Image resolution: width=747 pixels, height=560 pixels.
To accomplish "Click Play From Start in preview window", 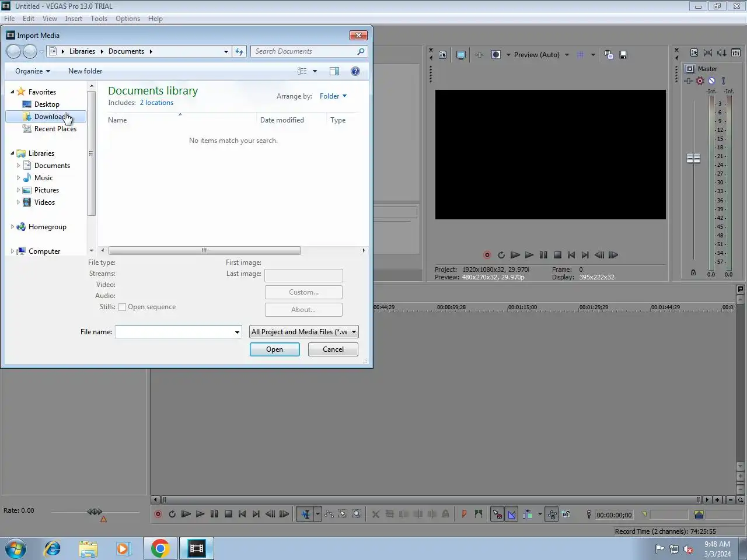I will click(x=515, y=255).
